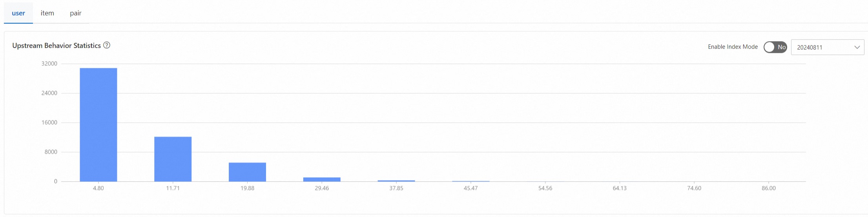The image size is (868, 217).
Task: Switch to the pair tab
Action: coord(76,13)
